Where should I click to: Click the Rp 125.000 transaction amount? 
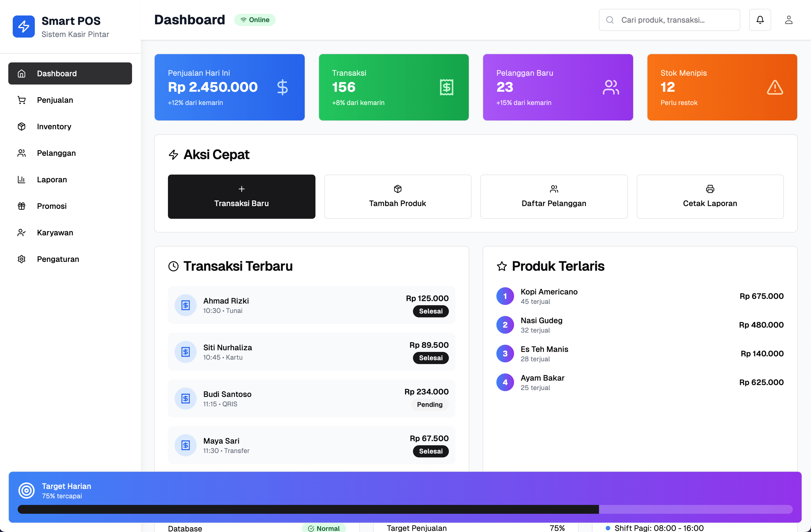click(x=427, y=299)
